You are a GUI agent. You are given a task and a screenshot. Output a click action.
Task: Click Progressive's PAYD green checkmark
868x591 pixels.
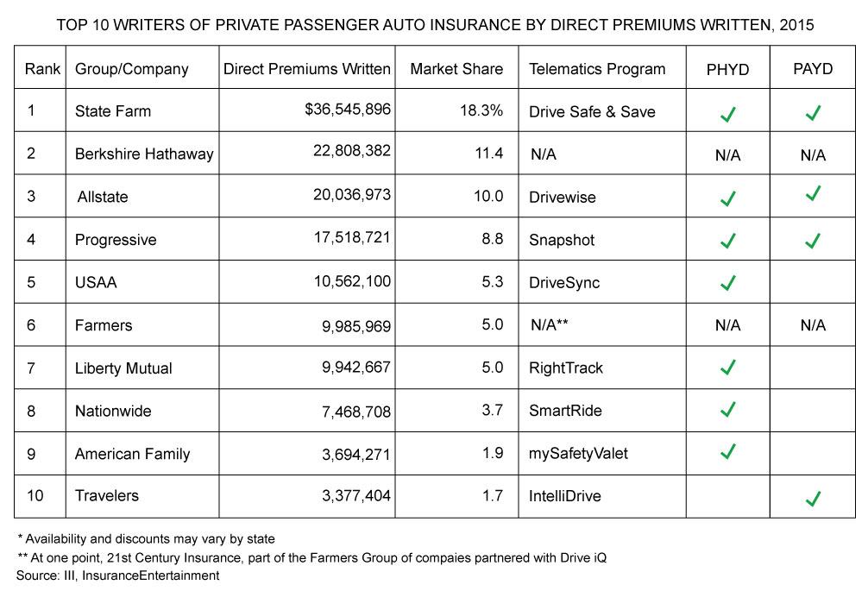point(811,241)
